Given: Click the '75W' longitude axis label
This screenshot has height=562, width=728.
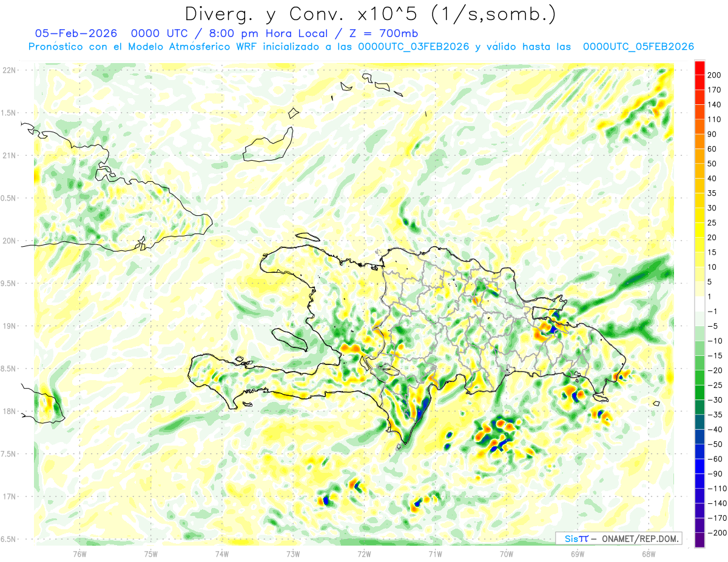Looking at the screenshot, I should (151, 554).
